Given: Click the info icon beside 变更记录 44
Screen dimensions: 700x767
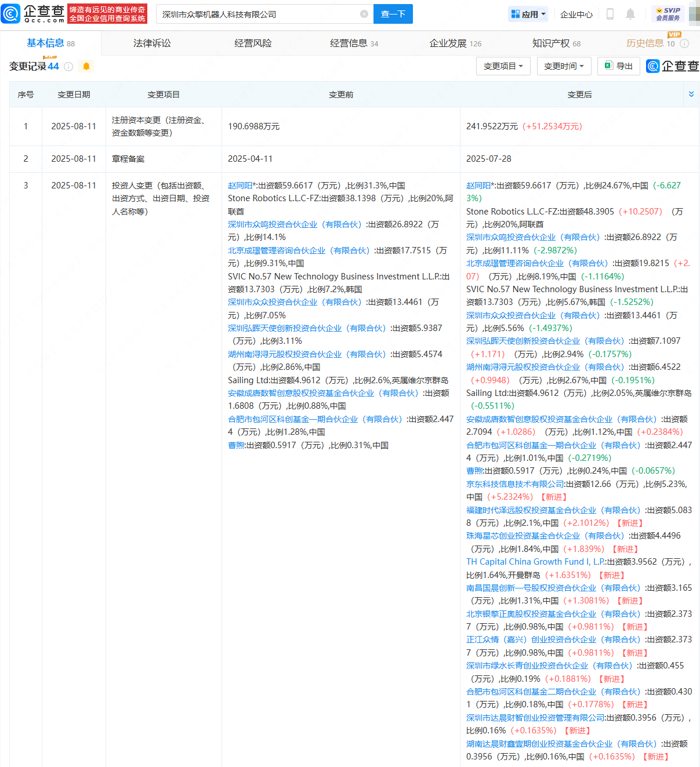Looking at the screenshot, I should point(68,67).
